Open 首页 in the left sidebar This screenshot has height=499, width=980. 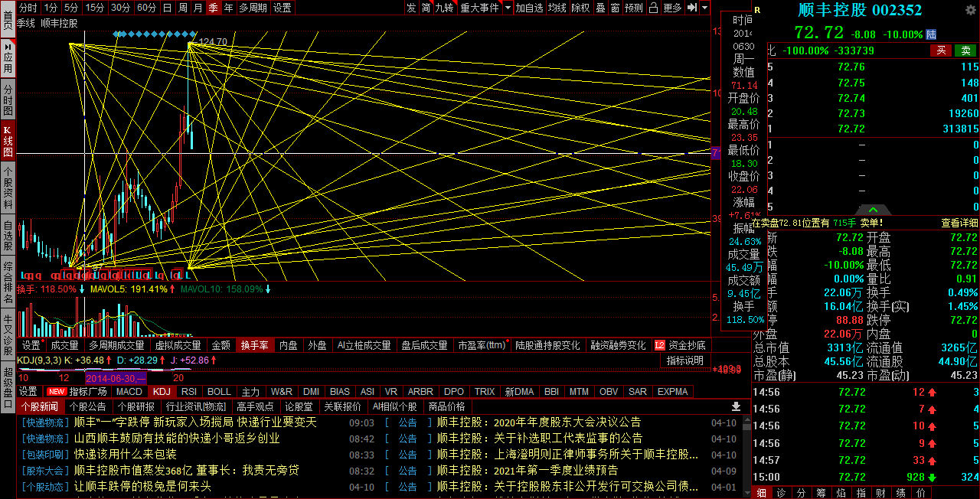click(8, 20)
